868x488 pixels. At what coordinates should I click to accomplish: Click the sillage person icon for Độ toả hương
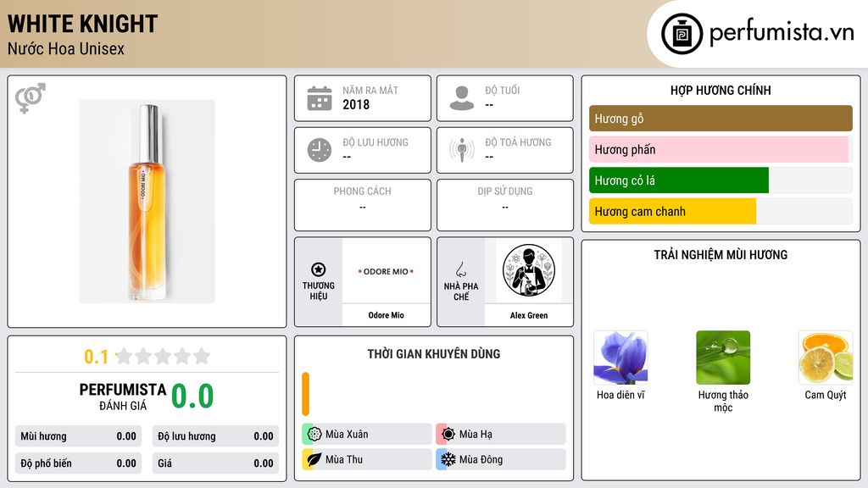pos(462,150)
